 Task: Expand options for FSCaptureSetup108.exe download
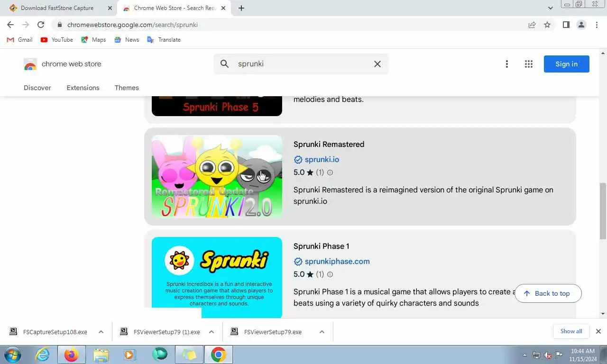click(101, 332)
